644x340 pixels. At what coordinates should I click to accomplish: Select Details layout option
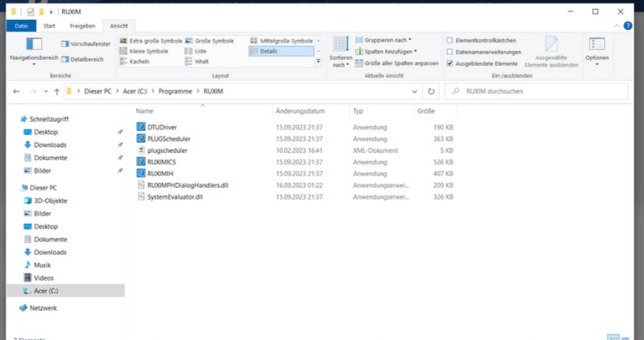point(281,51)
